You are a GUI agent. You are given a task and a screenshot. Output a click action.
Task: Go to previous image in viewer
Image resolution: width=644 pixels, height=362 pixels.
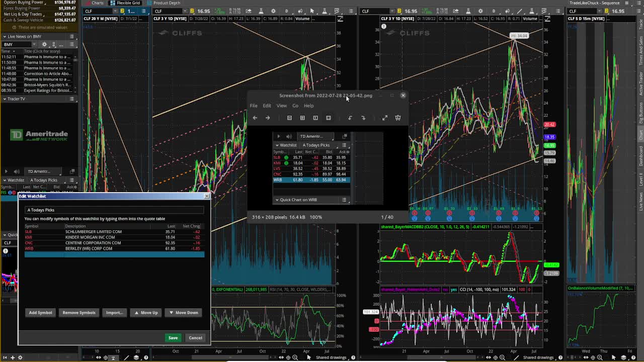tap(255, 118)
